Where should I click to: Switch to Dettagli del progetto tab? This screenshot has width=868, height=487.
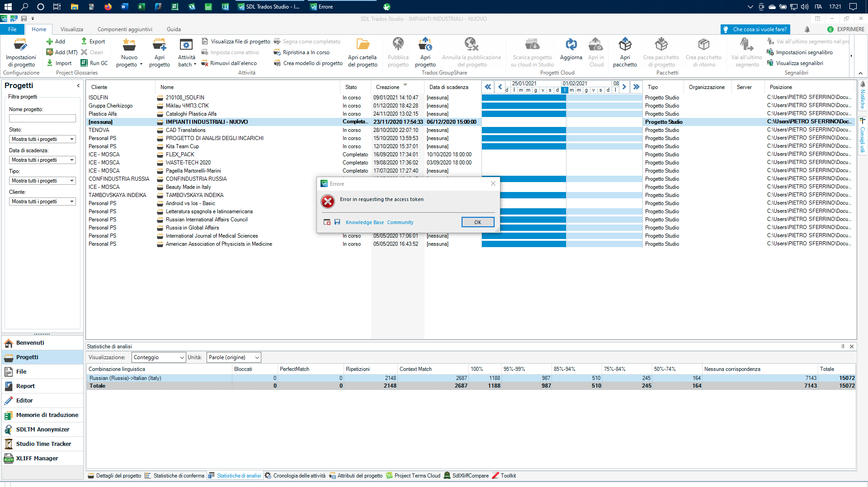(x=114, y=476)
